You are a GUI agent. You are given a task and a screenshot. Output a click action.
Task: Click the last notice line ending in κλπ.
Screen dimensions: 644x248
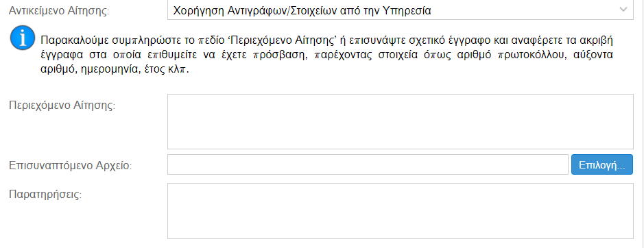click(114, 69)
